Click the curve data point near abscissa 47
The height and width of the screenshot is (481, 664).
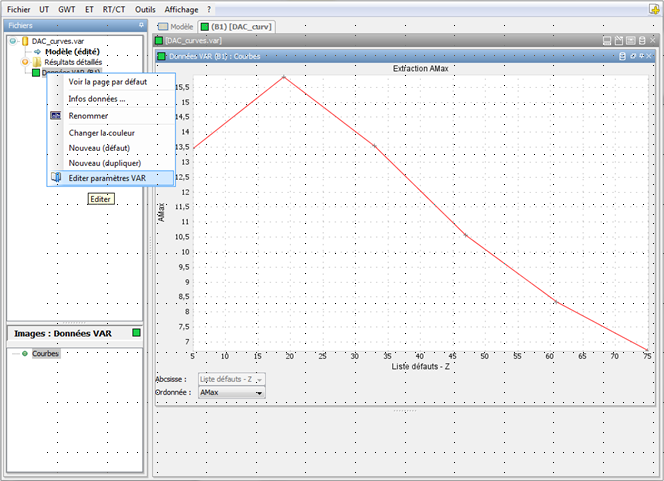tap(465, 235)
